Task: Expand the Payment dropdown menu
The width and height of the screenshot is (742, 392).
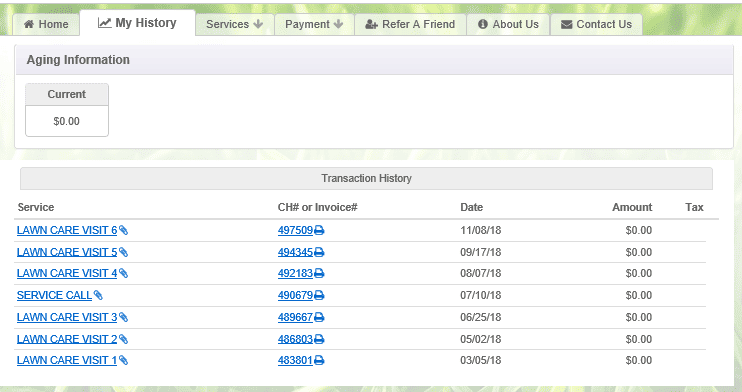Action: [x=314, y=24]
